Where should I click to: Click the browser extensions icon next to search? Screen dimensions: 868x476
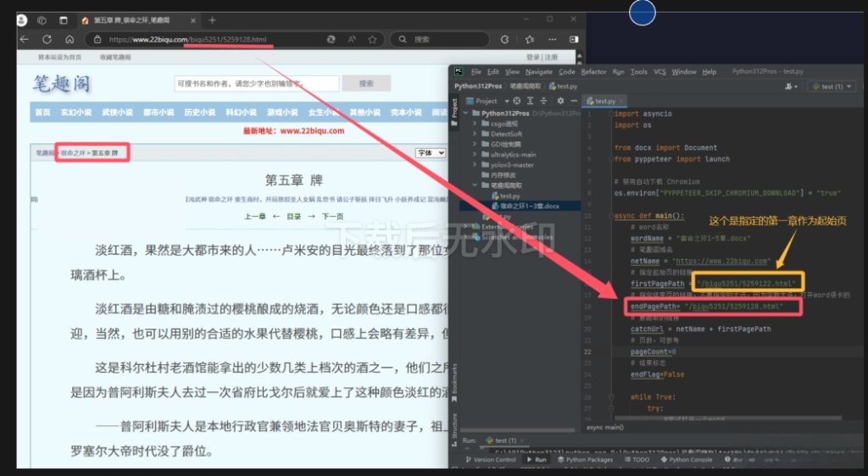504,39
